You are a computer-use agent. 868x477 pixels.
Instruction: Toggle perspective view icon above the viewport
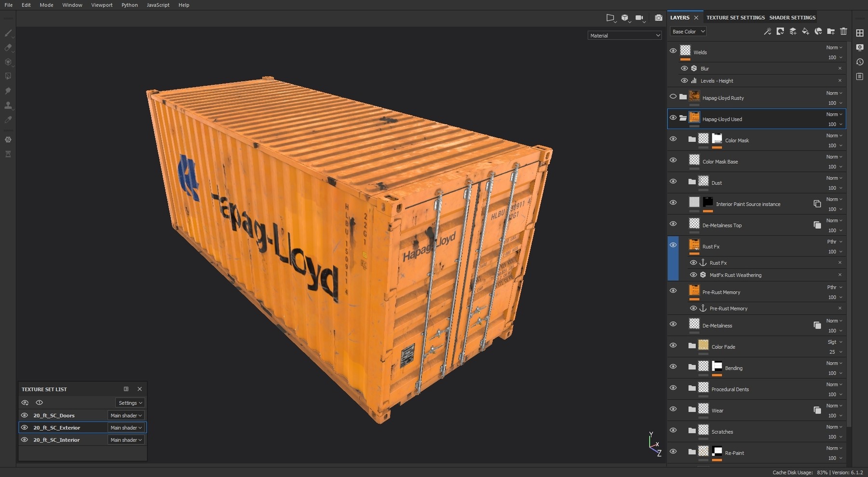point(610,18)
